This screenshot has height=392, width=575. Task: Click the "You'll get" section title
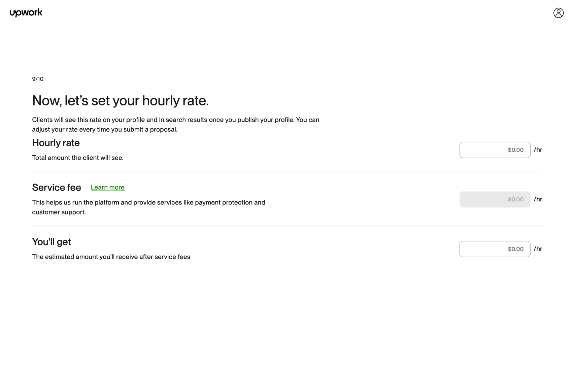pos(52,242)
